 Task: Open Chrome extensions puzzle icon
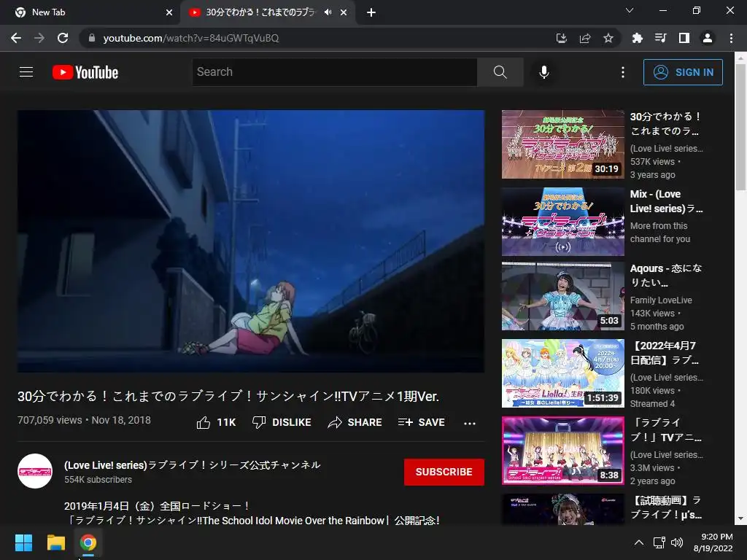[x=638, y=38]
